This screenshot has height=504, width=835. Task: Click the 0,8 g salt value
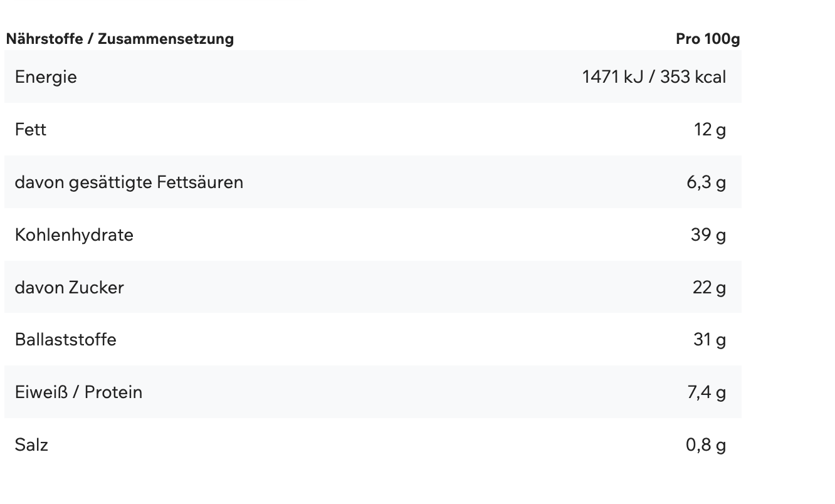(706, 445)
